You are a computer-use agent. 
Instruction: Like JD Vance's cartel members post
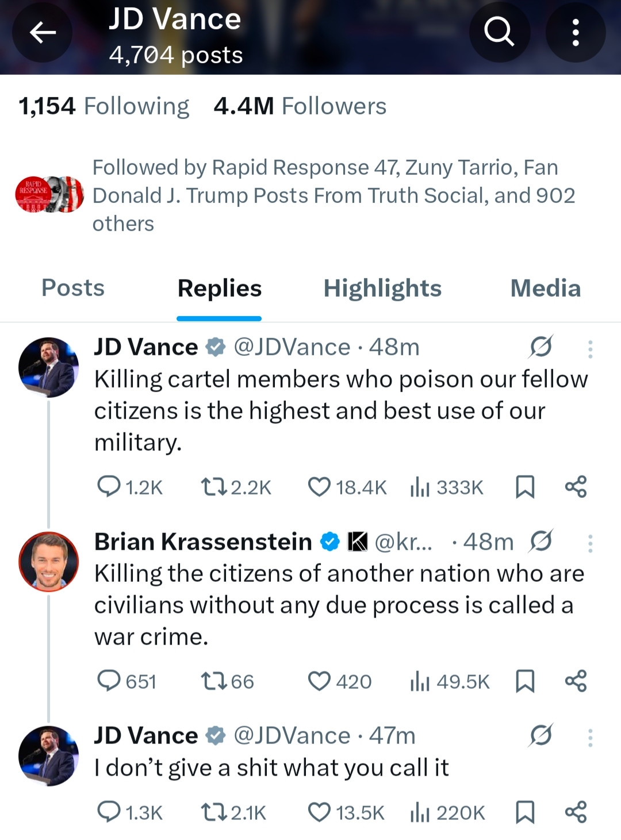pos(319,487)
